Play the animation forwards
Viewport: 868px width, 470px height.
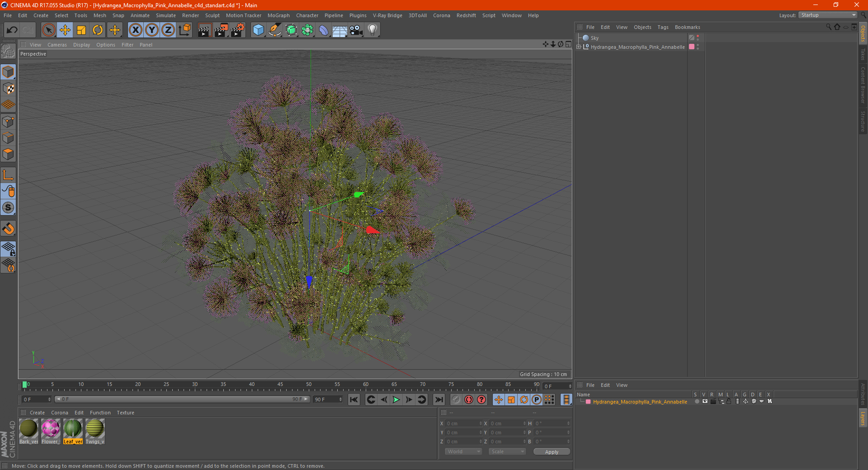pos(396,399)
